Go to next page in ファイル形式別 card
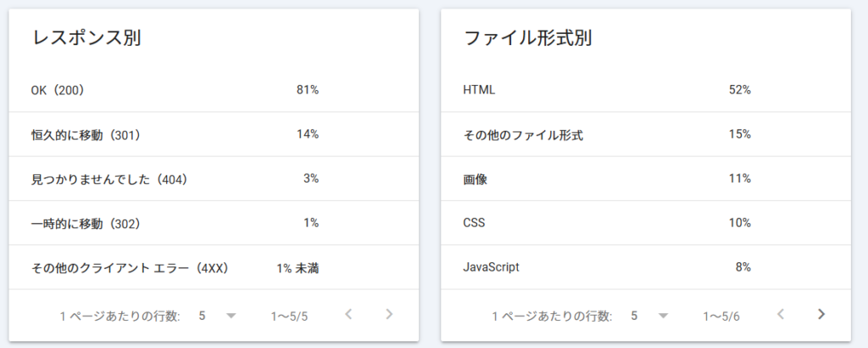Viewport: 868px width, 348px height. [x=821, y=315]
